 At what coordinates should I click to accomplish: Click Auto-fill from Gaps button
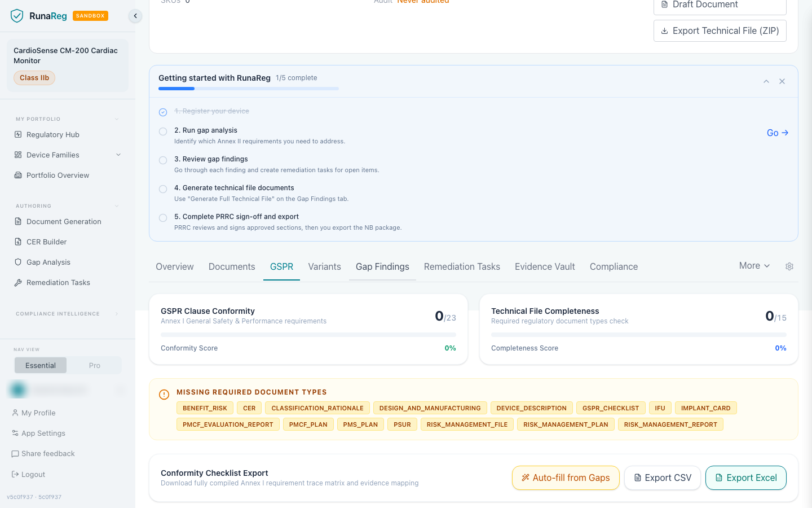[566, 478]
